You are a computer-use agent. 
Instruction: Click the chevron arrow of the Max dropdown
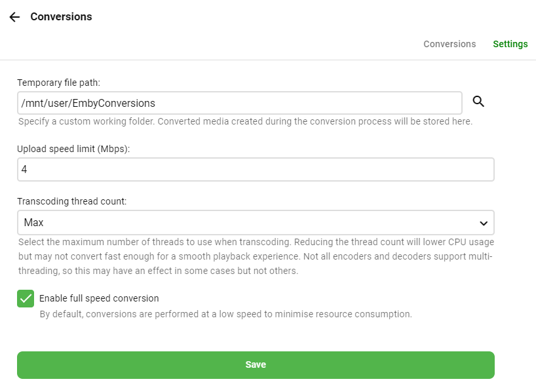coord(484,223)
